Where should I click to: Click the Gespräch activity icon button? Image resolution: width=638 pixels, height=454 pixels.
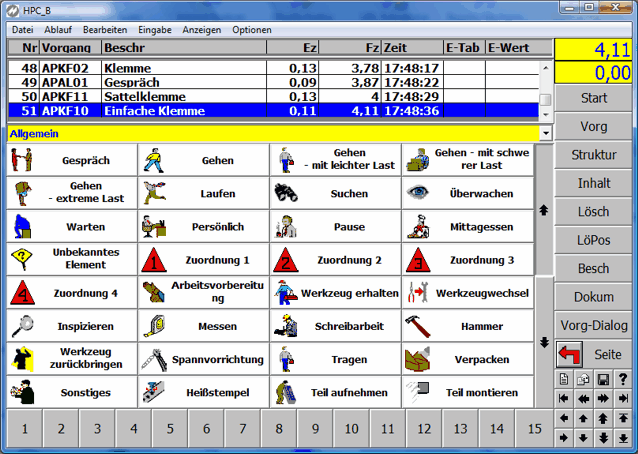pos(72,160)
